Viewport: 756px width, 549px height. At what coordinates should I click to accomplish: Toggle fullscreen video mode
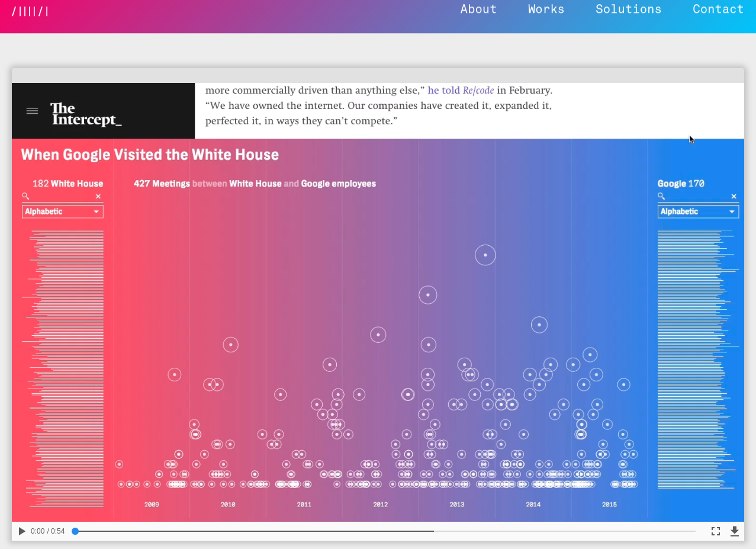click(x=715, y=531)
